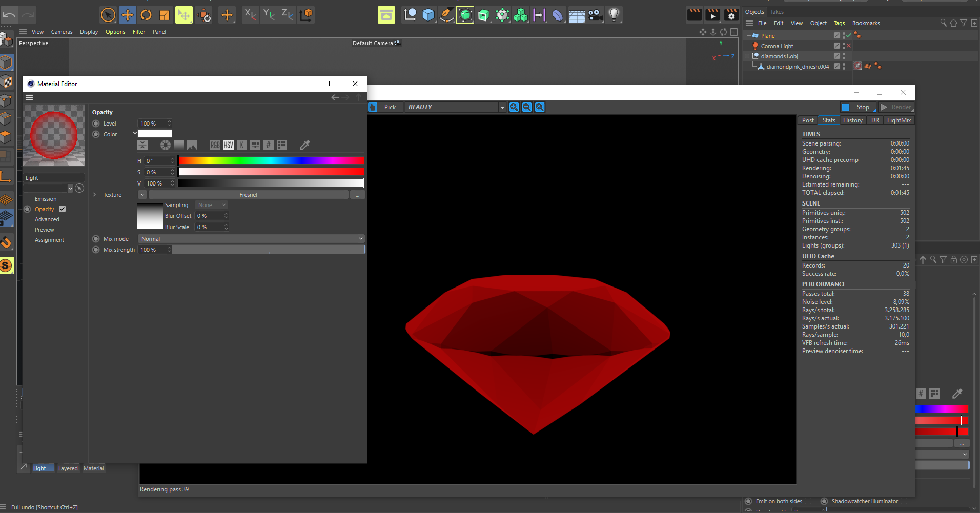Open the Texture arrow dropdown button
This screenshot has width=980, height=513.
point(142,195)
